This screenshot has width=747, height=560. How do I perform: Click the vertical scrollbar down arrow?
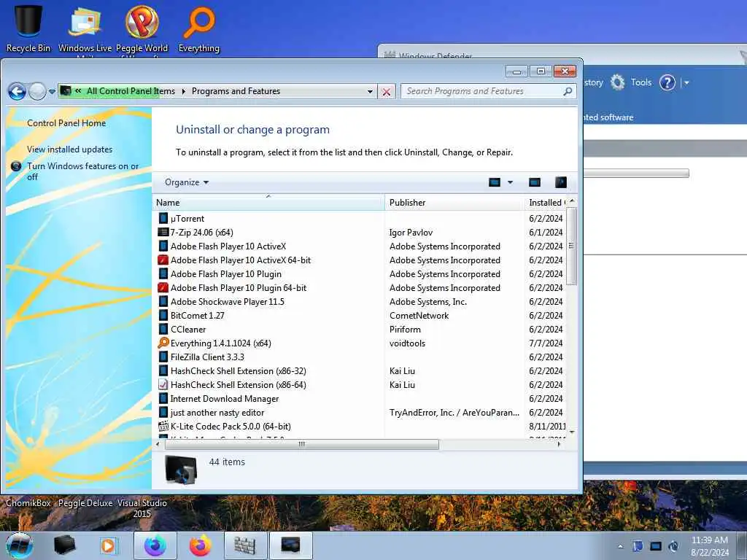click(572, 432)
